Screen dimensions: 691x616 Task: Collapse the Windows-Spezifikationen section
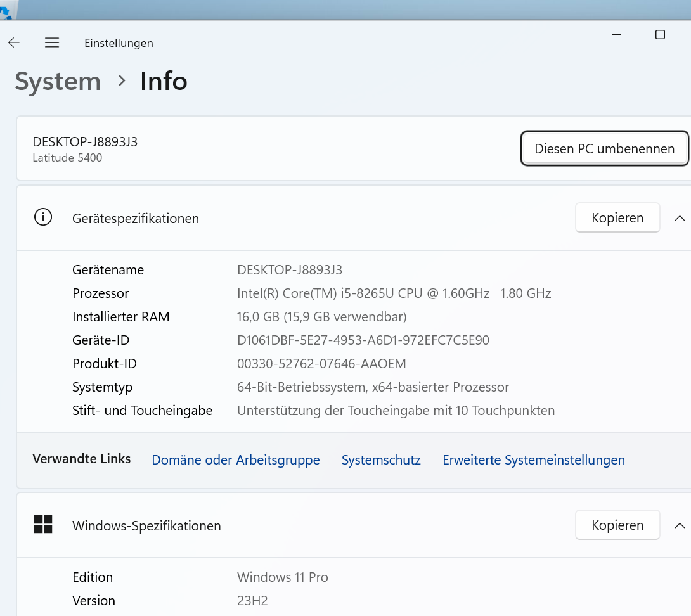680,525
